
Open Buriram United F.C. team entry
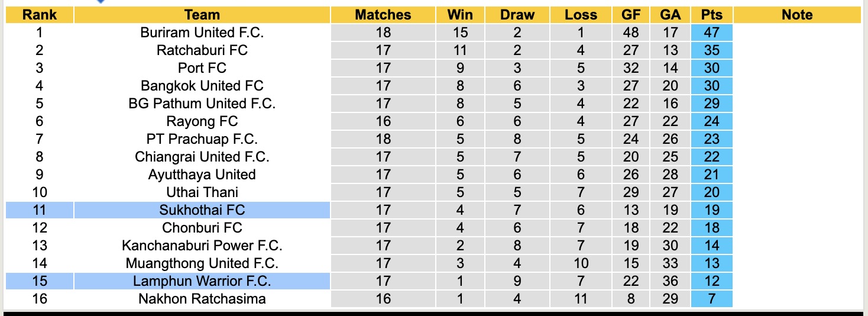point(202,33)
